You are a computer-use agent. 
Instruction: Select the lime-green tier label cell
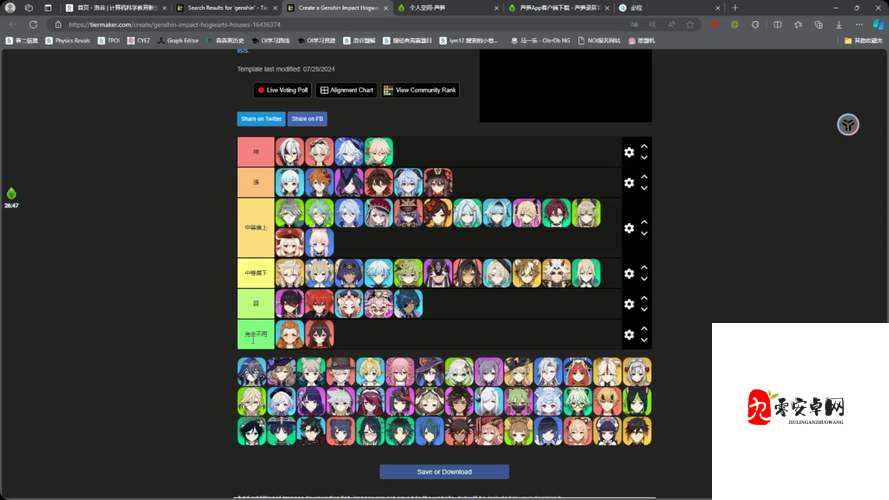[256, 304]
